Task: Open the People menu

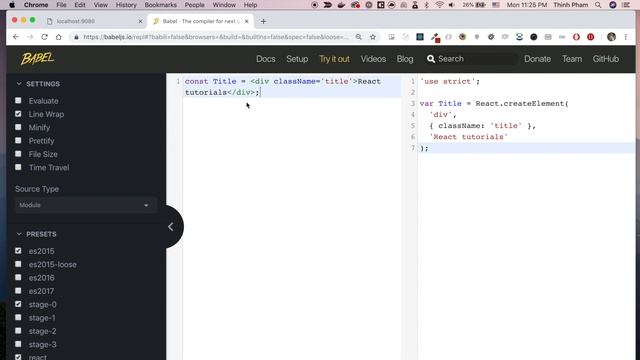Action: (195, 5)
